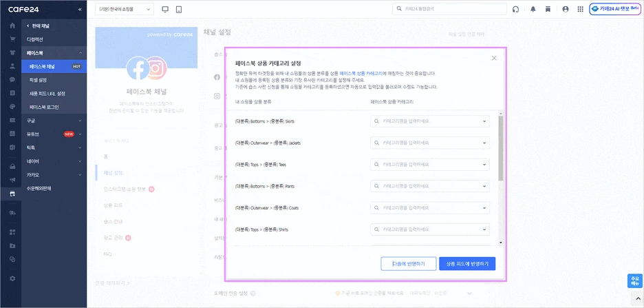Select 상품 피드 tab in channel page
Screen dimensions: 644x308
coord(113,205)
